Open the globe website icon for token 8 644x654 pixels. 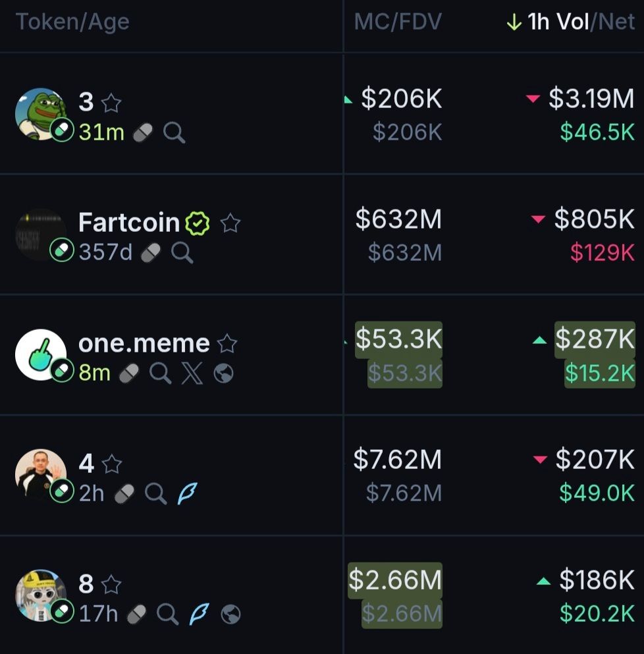click(230, 614)
